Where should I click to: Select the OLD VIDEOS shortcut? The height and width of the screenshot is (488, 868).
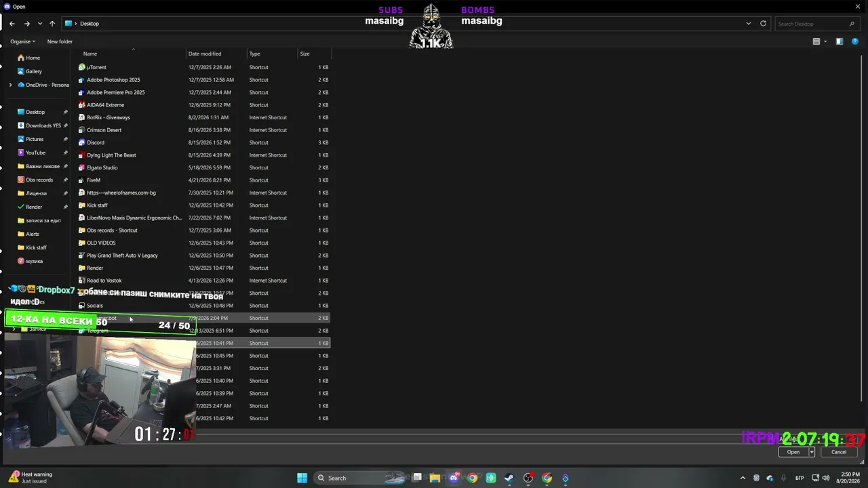tap(101, 243)
